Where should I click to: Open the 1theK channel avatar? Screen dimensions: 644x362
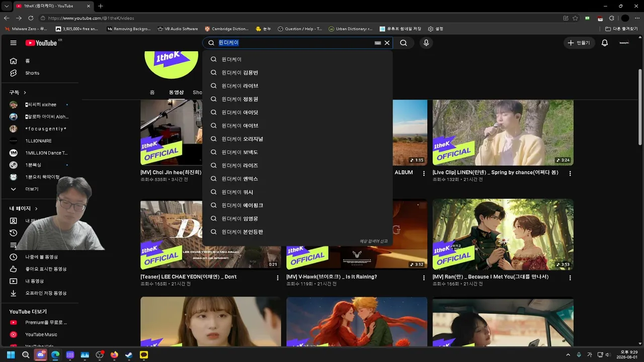(171, 64)
